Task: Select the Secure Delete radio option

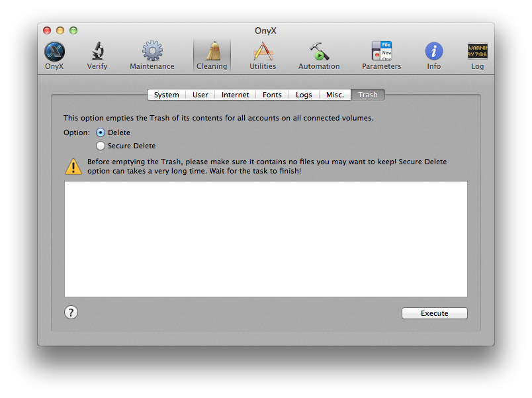Action: 101,146
